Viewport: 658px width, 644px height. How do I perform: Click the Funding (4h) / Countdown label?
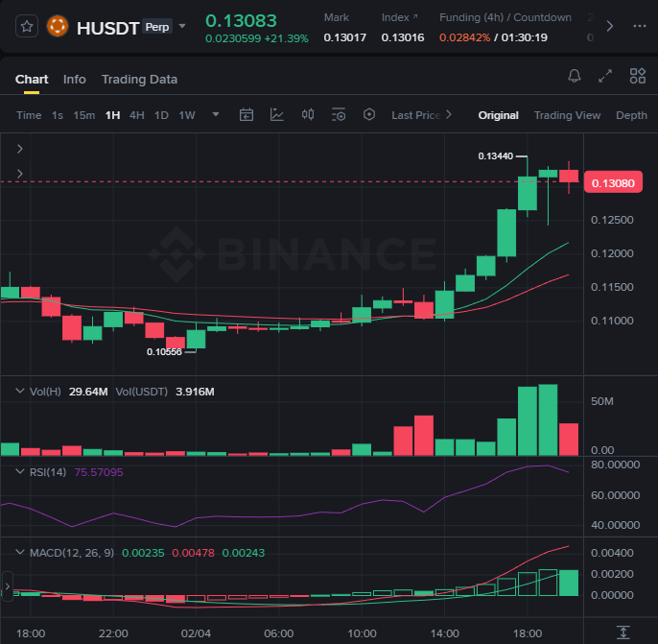click(x=505, y=17)
